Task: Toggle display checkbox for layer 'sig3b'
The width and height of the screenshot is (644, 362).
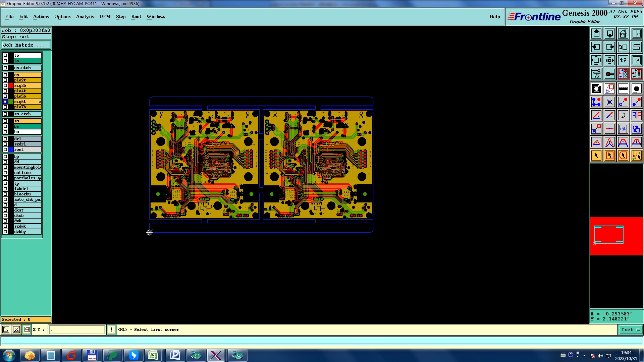Action: [x=5, y=85]
